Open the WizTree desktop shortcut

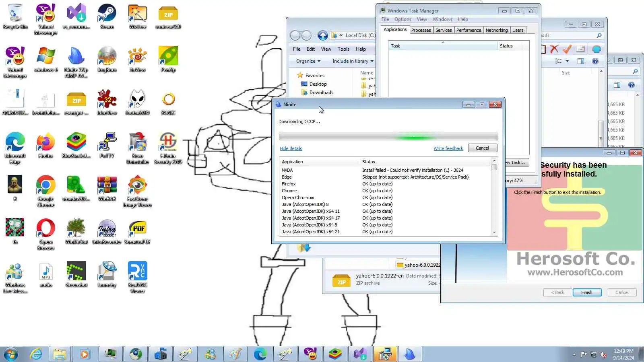point(138,17)
